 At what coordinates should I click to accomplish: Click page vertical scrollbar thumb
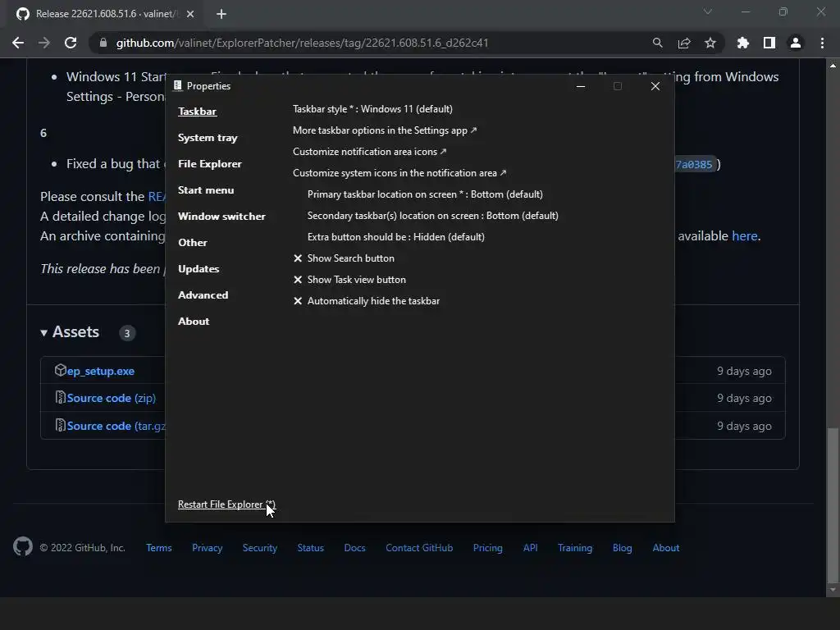point(833,504)
